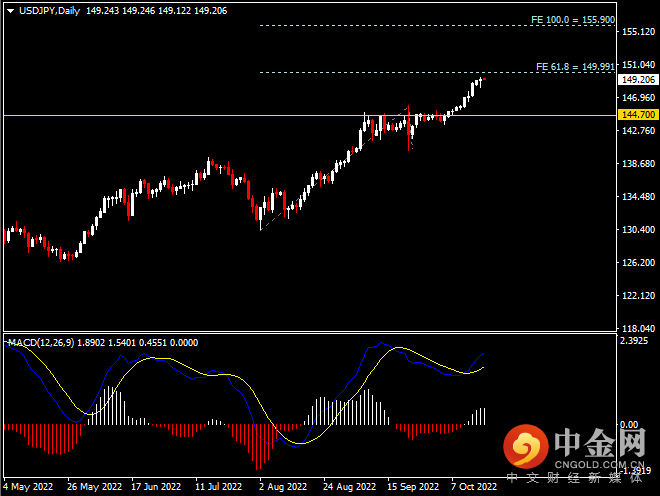Select the FE 100.0 dashed level line
660x496 pixels.
[437, 26]
